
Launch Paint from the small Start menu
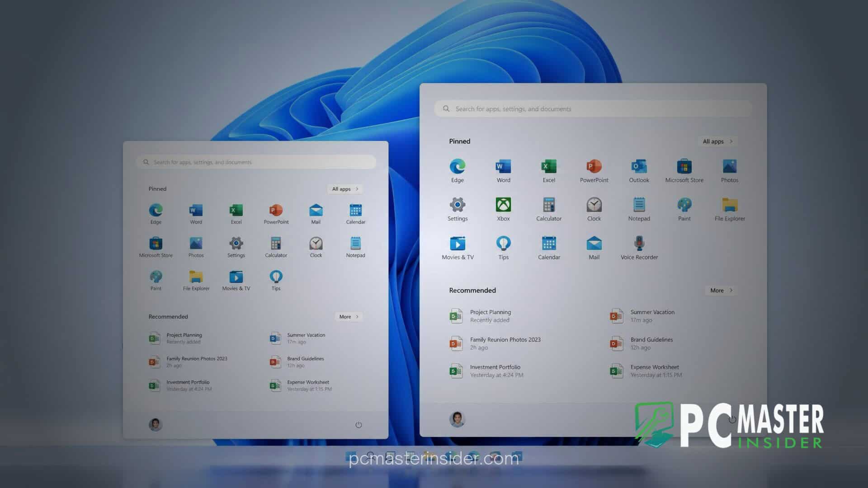156,280
